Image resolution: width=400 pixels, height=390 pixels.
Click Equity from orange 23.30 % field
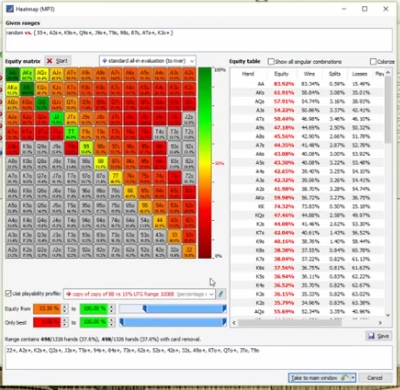point(47,309)
